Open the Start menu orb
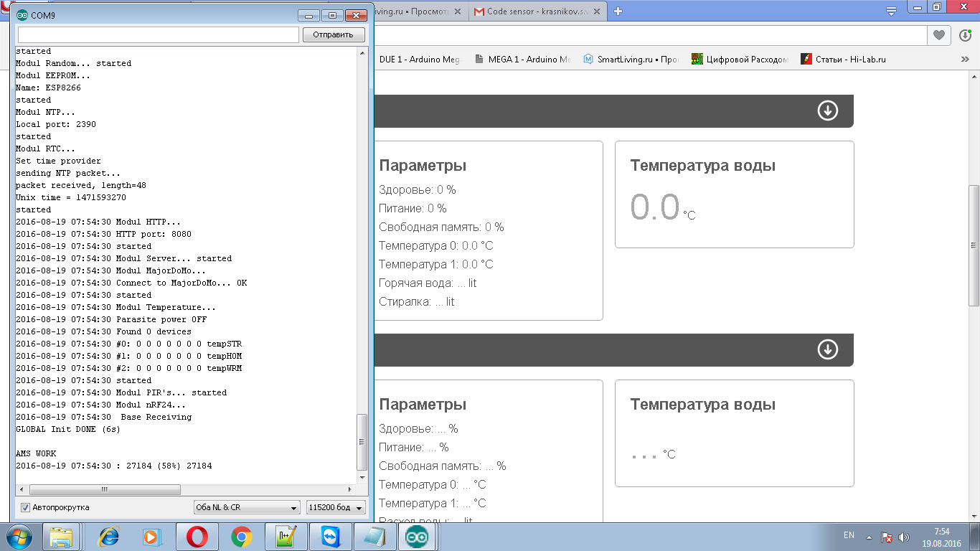This screenshot has height=551, width=980. pyautogui.click(x=18, y=537)
